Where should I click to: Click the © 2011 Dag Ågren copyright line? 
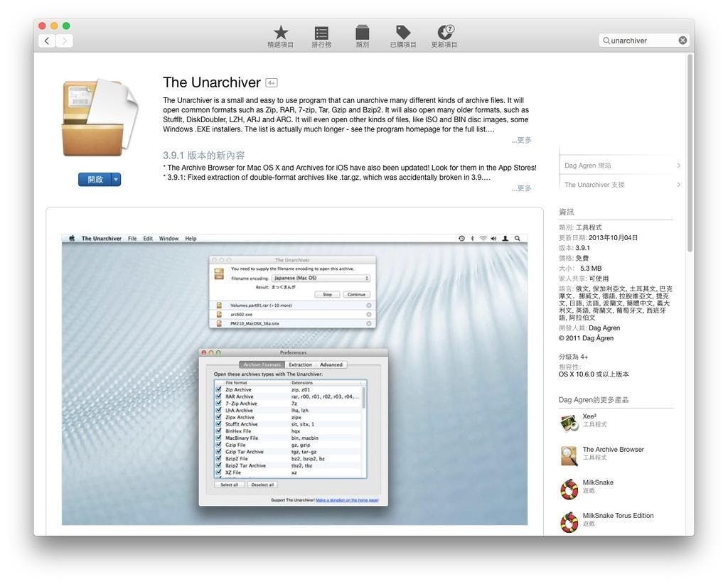click(x=586, y=338)
